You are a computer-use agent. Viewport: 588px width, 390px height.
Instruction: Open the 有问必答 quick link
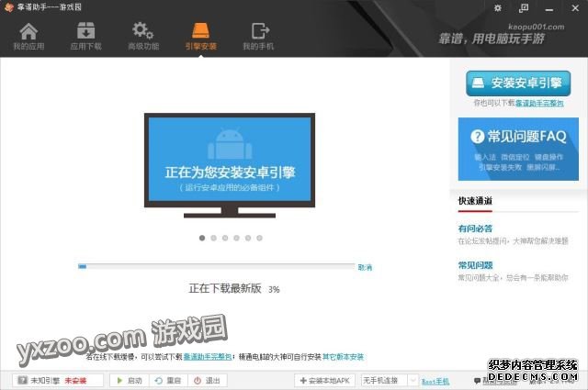coord(475,228)
